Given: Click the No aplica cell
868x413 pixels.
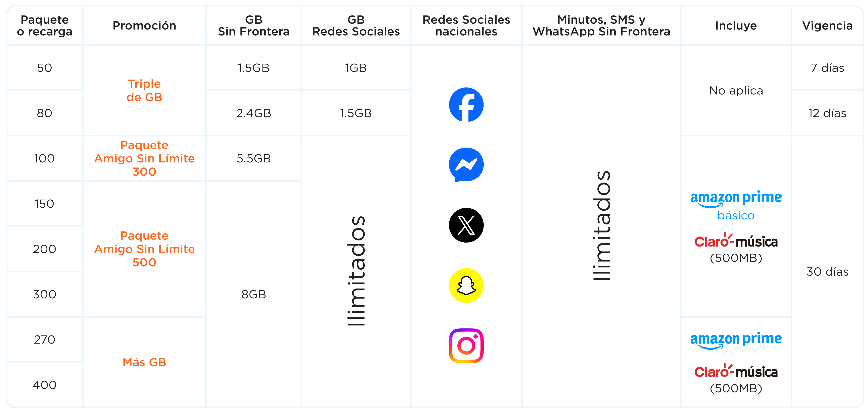Looking at the screenshot, I should click(736, 90).
